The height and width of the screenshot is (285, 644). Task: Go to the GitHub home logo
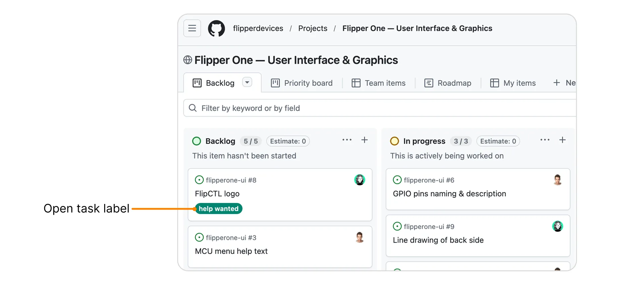[216, 28]
